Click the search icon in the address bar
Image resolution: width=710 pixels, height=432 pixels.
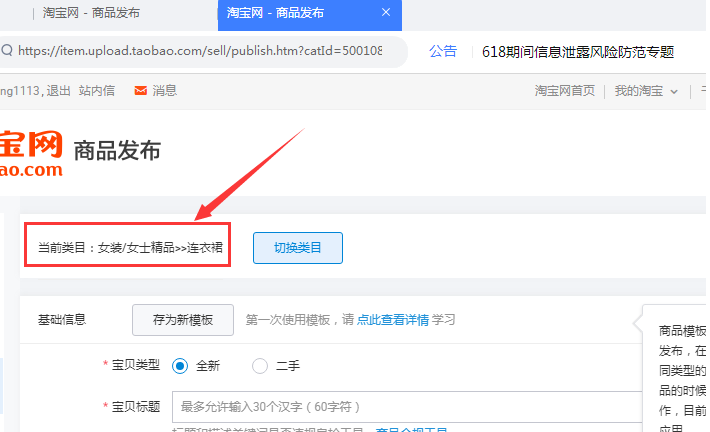7,50
